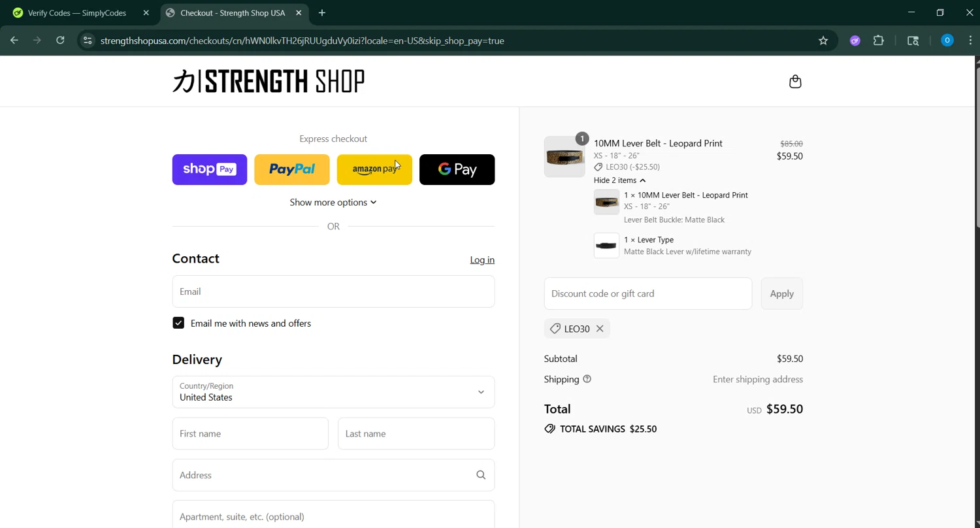Go back to previous page
This screenshot has width=980, height=528.
point(14,41)
